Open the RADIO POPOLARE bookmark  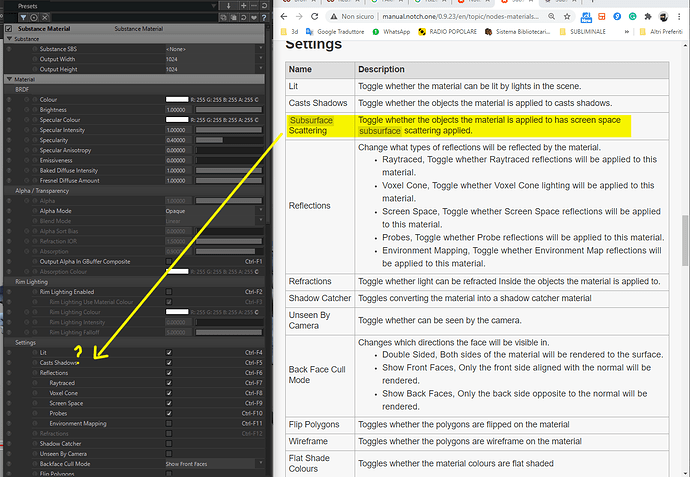(x=447, y=32)
